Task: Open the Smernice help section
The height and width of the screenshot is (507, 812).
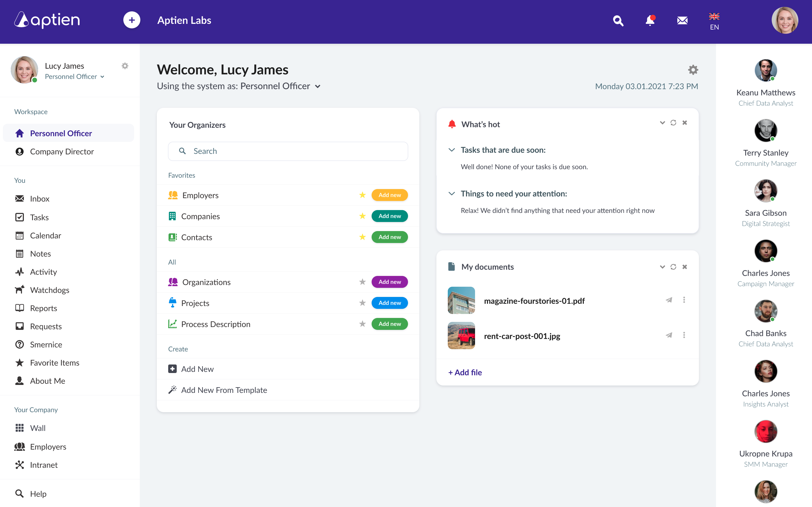Action: click(x=46, y=344)
